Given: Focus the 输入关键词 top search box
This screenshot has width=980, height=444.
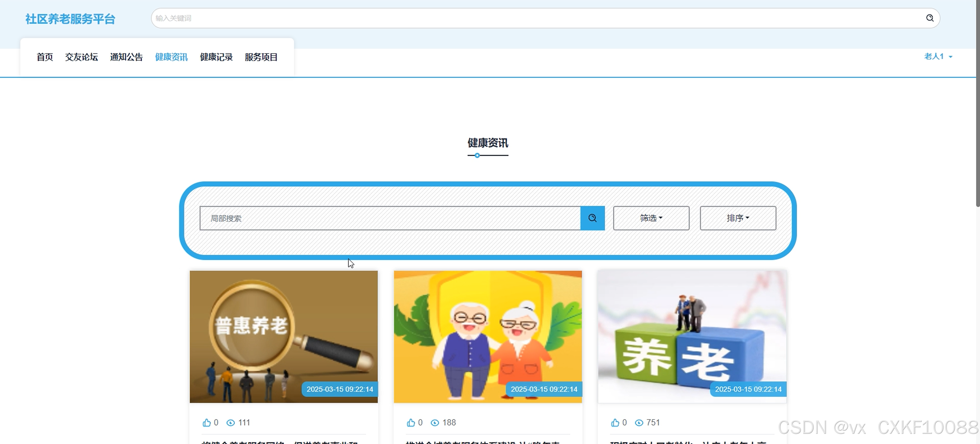Looking at the screenshot, I should 533,18.
